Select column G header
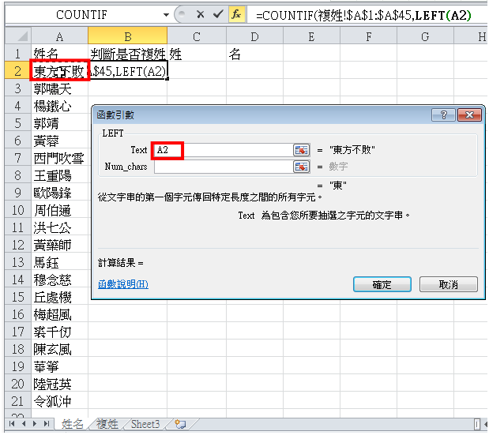The image size is (504, 439). pos(425,36)
